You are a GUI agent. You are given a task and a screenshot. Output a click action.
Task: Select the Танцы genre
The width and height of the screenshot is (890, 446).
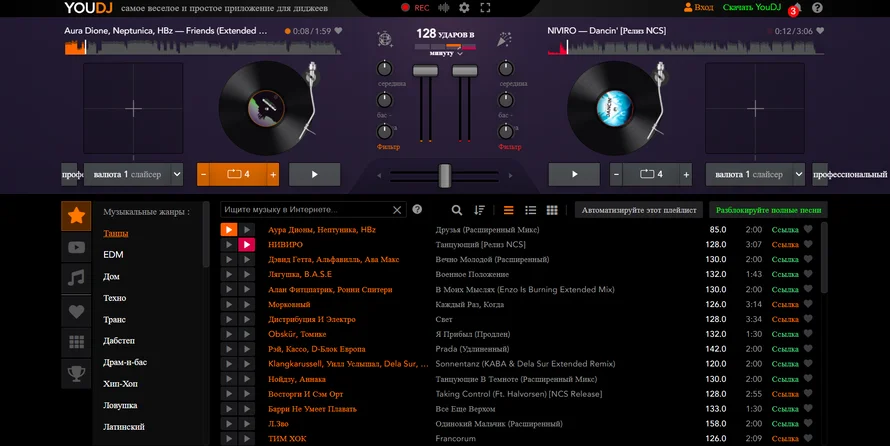click(x=116, y=233)
